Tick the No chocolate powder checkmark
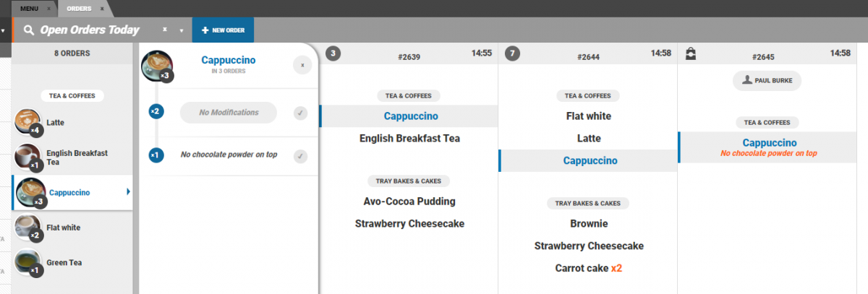Image resolution: width=868 pixels, height=294 pixels. 301,156
